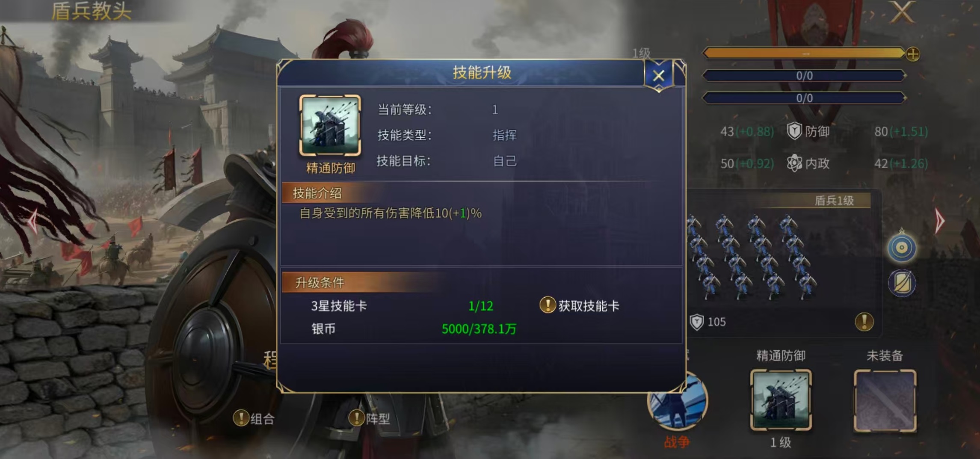Click the 精通防御 skill icon in dialog
Image resolution: width=980 pixels, height=459 pixels.
pyautogui.click(x=330, y=125)
